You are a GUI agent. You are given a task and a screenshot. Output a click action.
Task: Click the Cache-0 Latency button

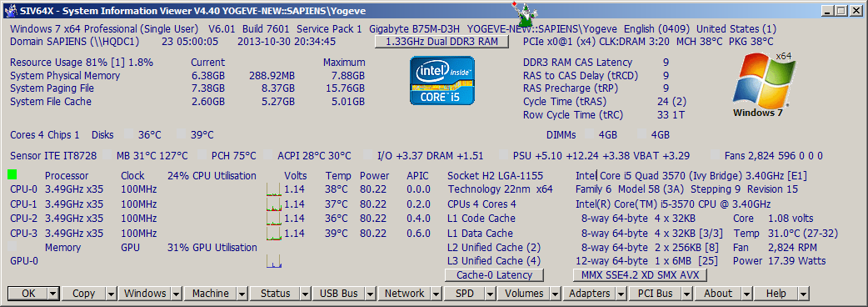pos(494,275)
